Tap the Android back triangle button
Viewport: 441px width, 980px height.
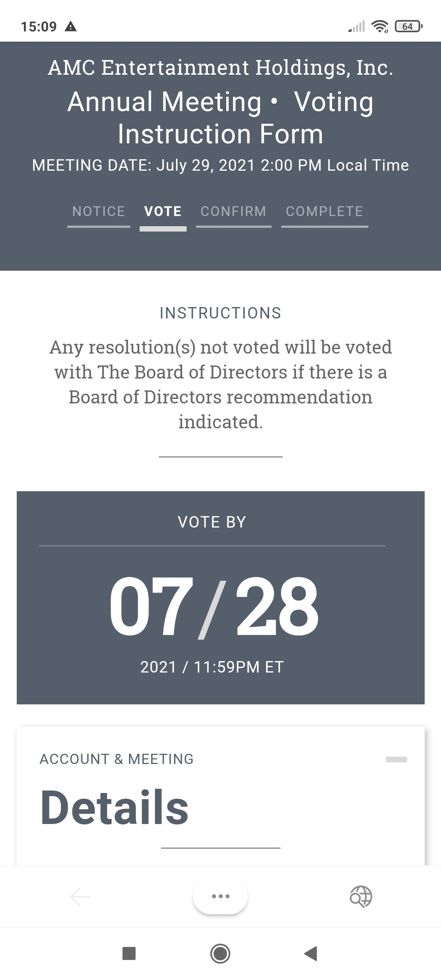(311, 953)
